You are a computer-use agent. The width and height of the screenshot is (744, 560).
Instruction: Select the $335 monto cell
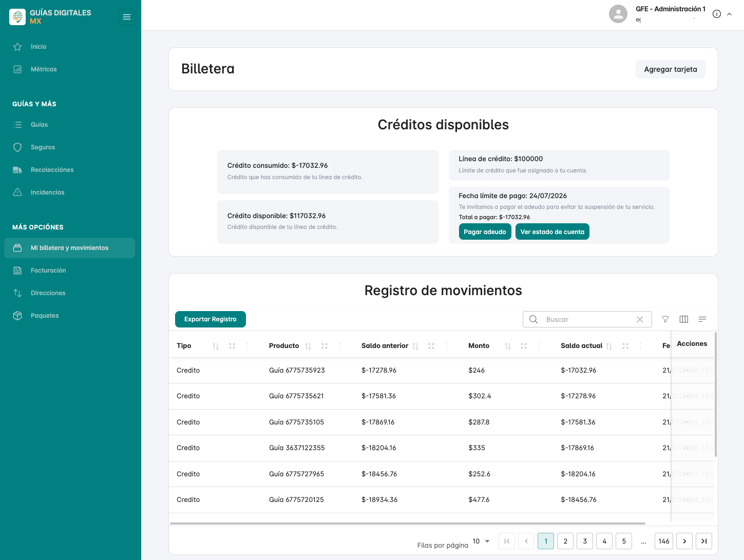476,448
